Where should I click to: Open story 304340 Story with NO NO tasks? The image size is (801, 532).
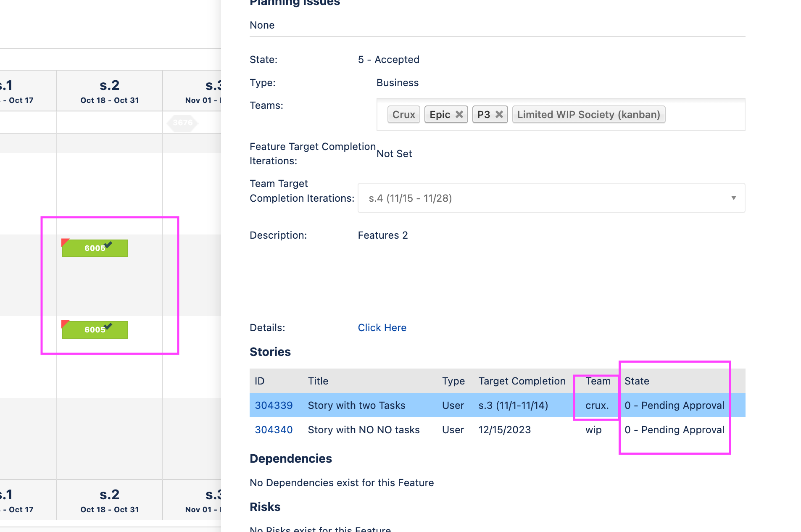(x=274, y=429)
